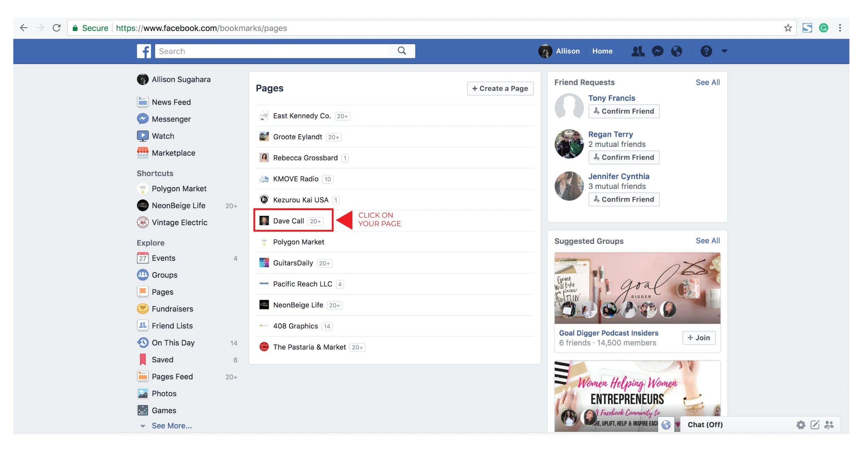This screenshot has height=454, width=868.
Task: Open Friend Lists in the sidebar
Action: pos(165,325)
